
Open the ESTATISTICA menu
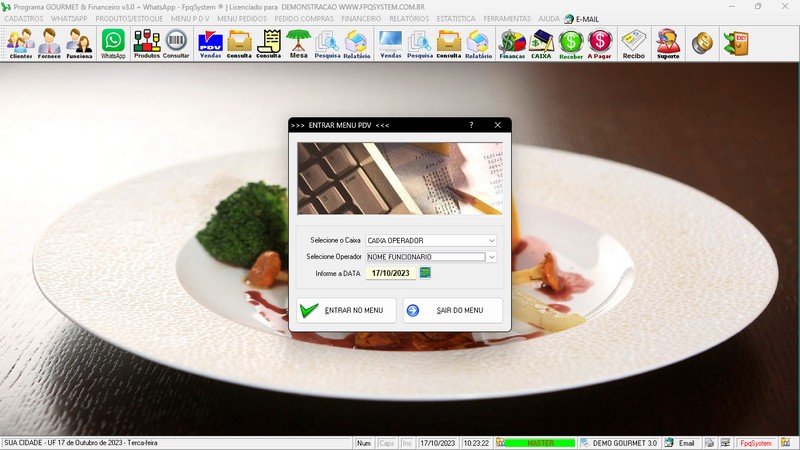(456, 19)
